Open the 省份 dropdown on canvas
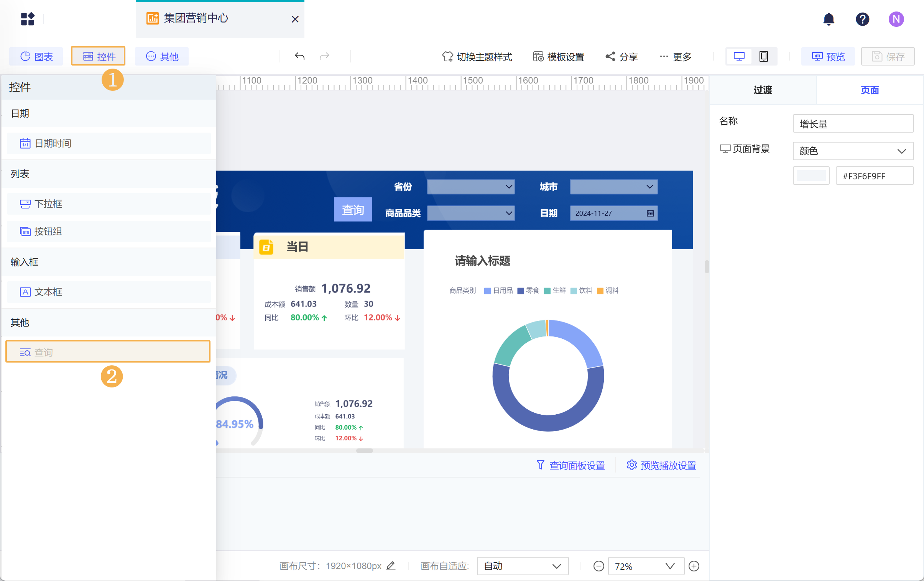The width and height of the screenshot is (924, 581). [470, 187]
